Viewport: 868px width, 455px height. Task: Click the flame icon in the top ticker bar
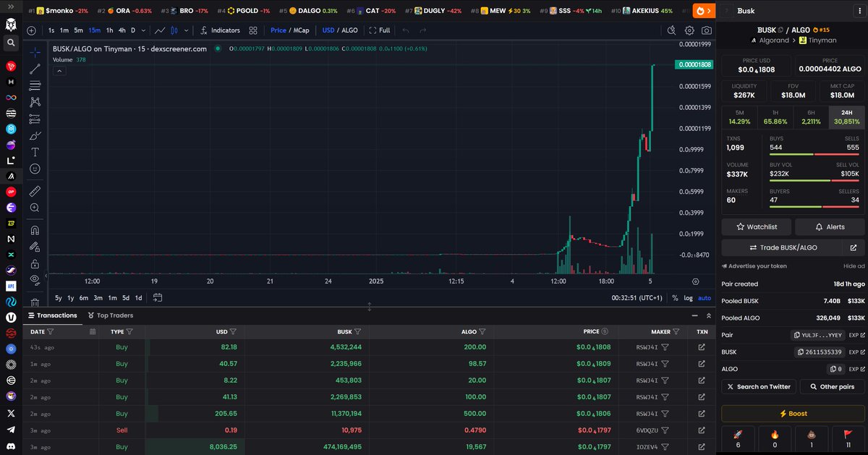click(700, 11)
